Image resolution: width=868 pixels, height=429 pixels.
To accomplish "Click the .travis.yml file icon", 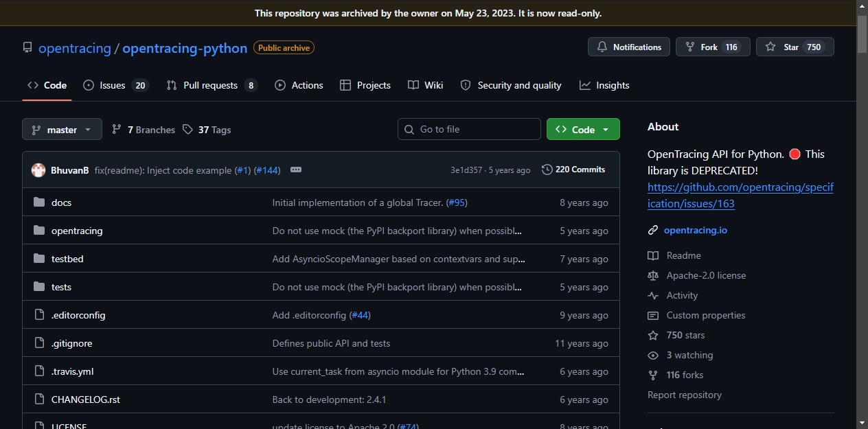I will coord(39,371).
